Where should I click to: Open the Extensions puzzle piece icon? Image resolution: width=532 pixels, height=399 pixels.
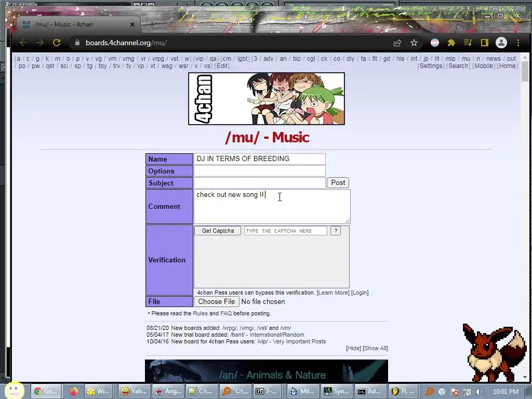click(451, 43)
